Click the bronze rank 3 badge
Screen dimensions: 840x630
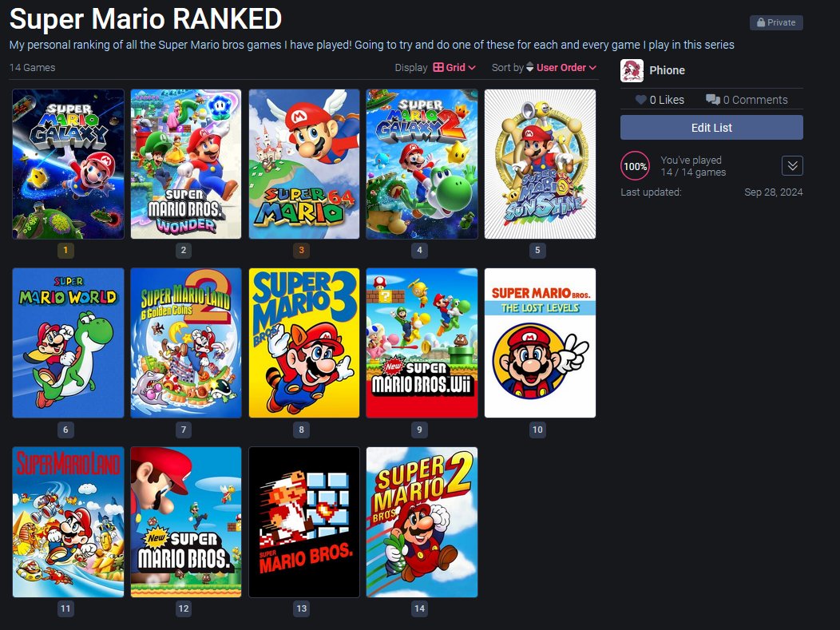tap(301, 250)
